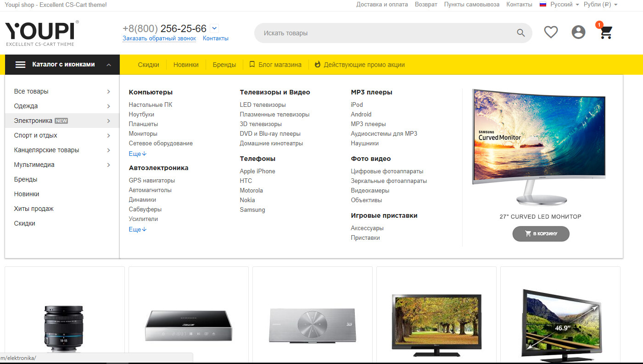Click the flame icon for promo actions
The height and width of the screenshot is (364, 643).
tap(317, 65)
